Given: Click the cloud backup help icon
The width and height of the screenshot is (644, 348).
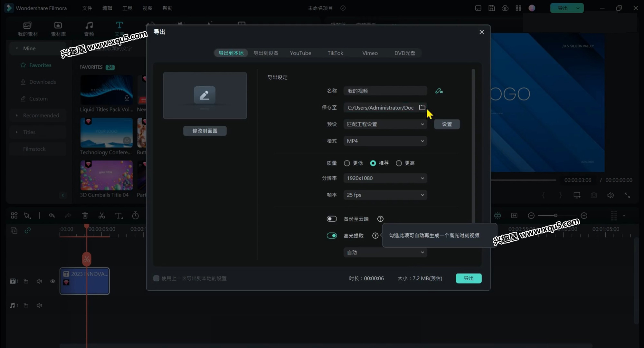Looking at the screenshot, I should pos(380,219).
